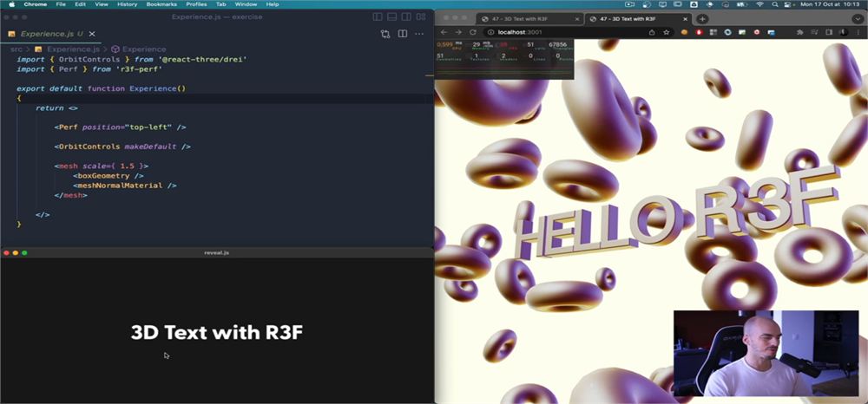Click Experience.js file in breadcrumb

[x=68, y=49]
